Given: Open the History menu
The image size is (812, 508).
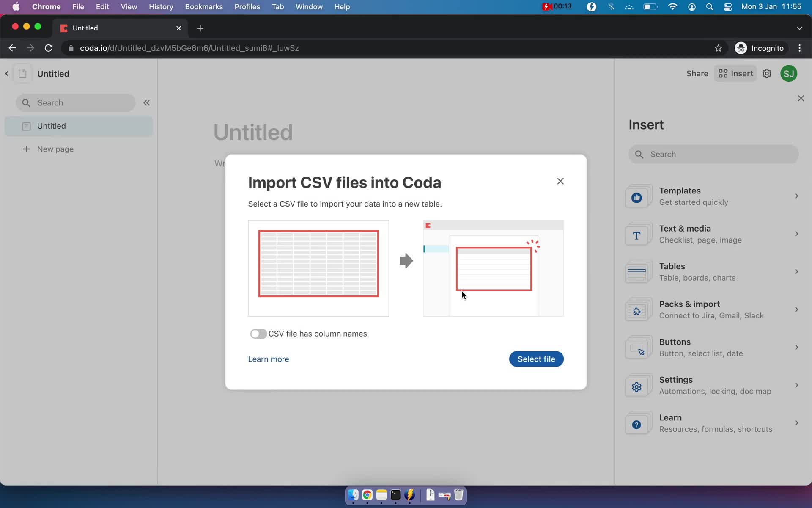Looking at the screenshot, I should (161, 7).
